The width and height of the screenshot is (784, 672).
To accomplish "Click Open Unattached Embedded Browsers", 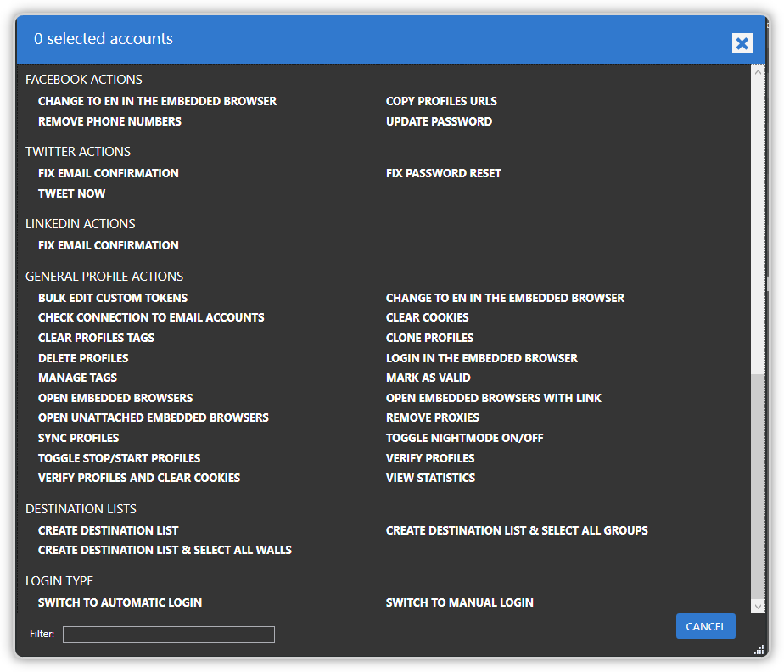I will (x=153, y=417).
